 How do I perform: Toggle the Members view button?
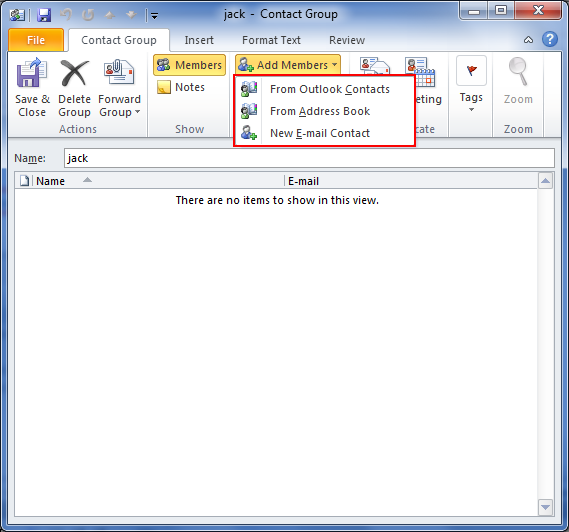click(189, 65)
